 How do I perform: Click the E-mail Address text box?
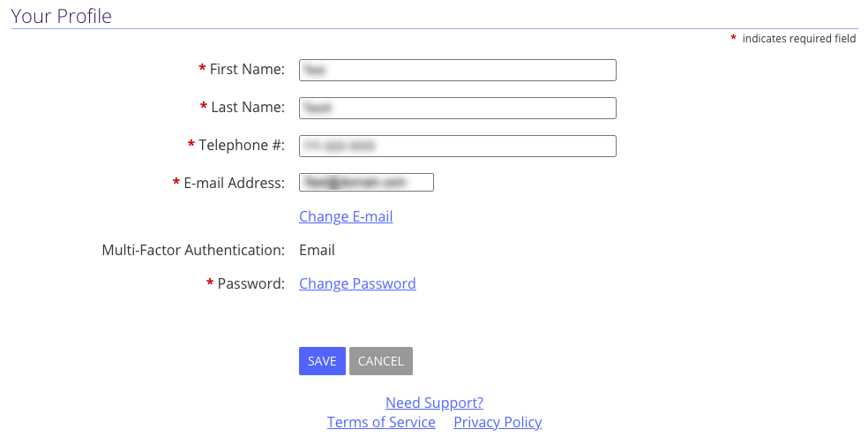[366, 182]
